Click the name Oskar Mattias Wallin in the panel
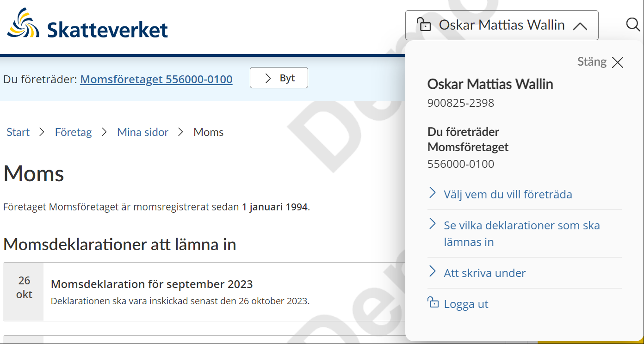 (490, 84)
